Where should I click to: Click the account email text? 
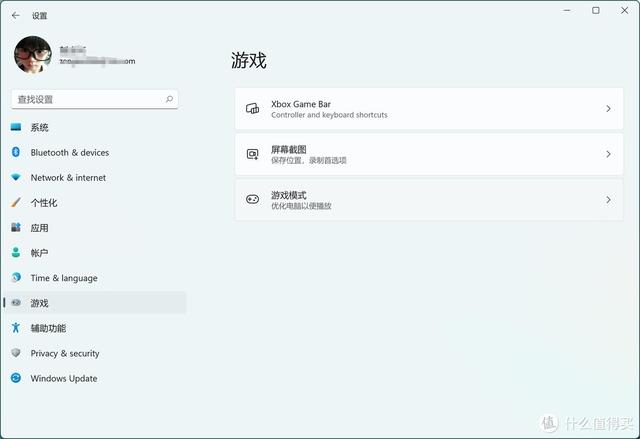pyautogui.click(x=98, y=62)
